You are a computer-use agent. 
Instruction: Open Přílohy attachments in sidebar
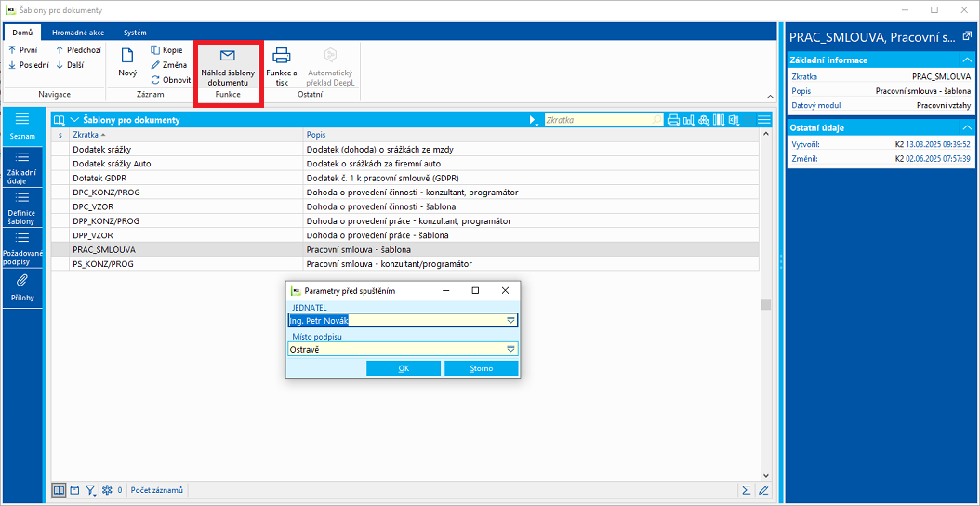pyautogui.click(x=22, y=288)
